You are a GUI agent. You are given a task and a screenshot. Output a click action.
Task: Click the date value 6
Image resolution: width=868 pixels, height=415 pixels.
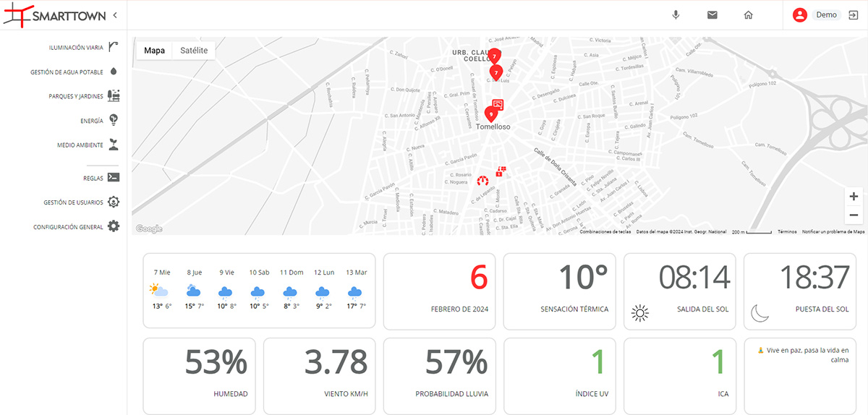click(480, 278)
